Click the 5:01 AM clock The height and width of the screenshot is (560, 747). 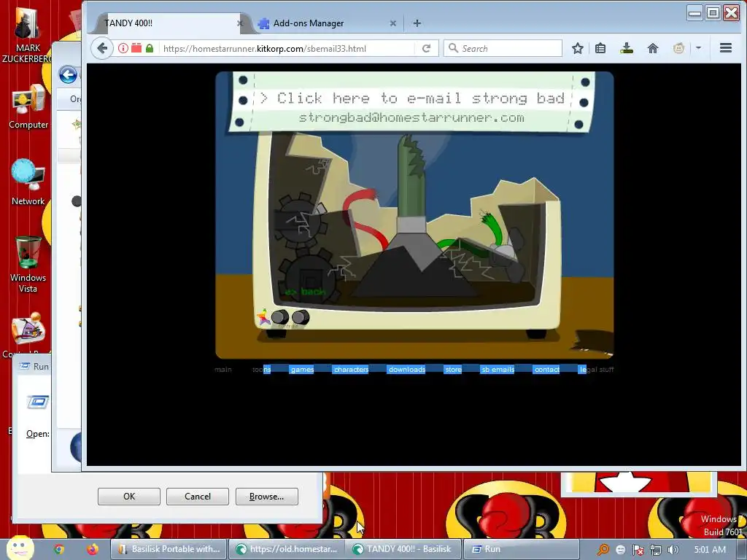coord(710,550)
